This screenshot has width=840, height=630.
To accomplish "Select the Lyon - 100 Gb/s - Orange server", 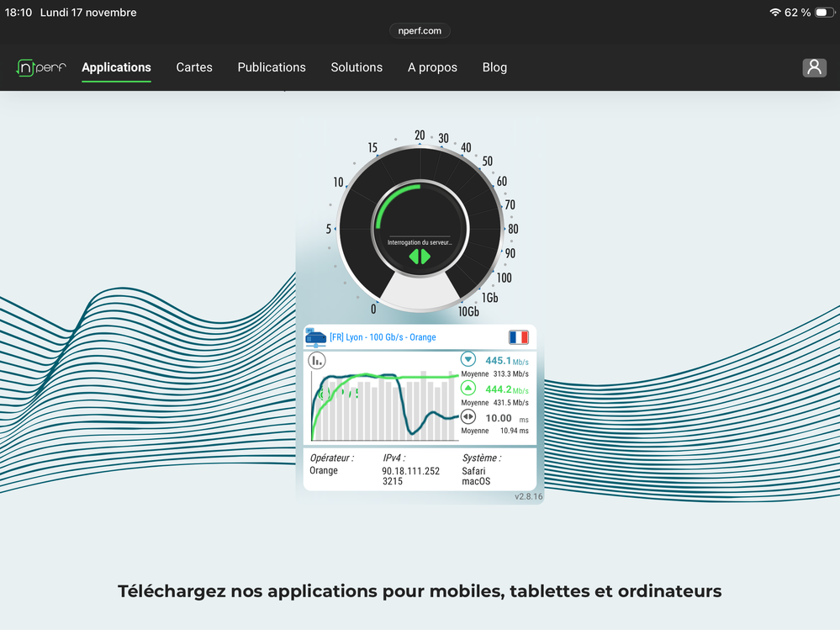I will point(383,337).
